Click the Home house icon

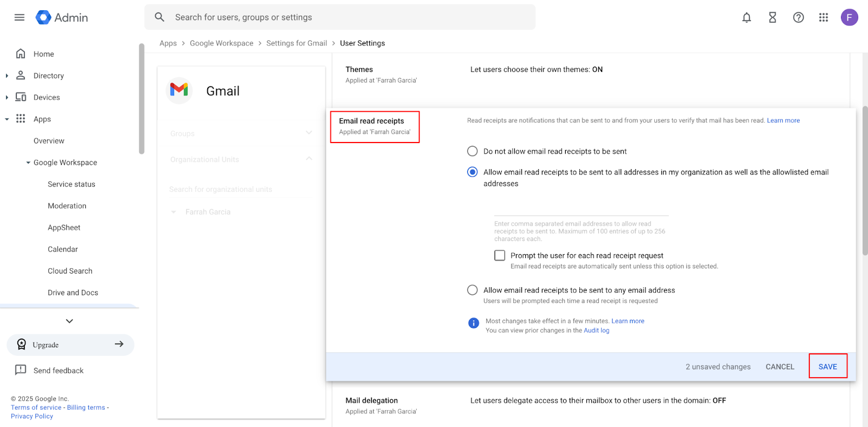[21, 54]
